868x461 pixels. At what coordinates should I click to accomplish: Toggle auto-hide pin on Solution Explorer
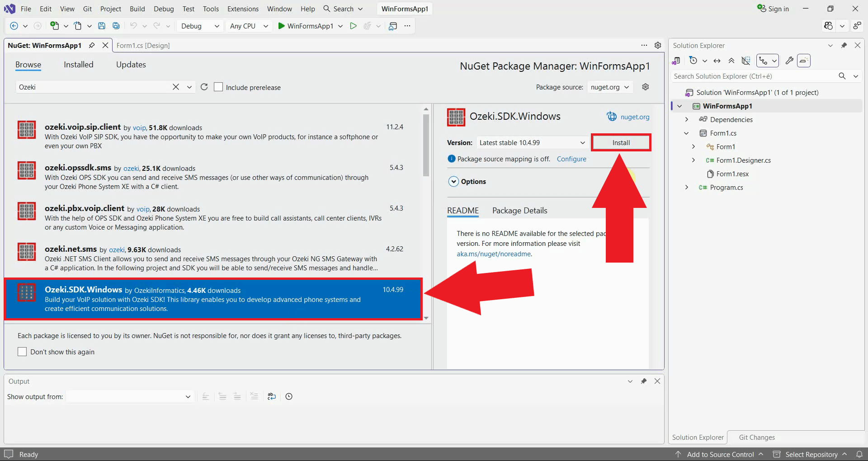(x=844, y=45)
